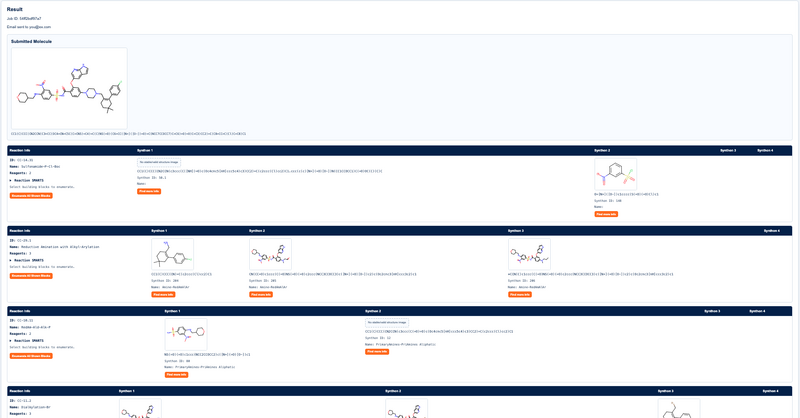Viewport: 800px width, 418px height.
Task: Open structure image of Synthon ID 204
Action: (172, 254)
